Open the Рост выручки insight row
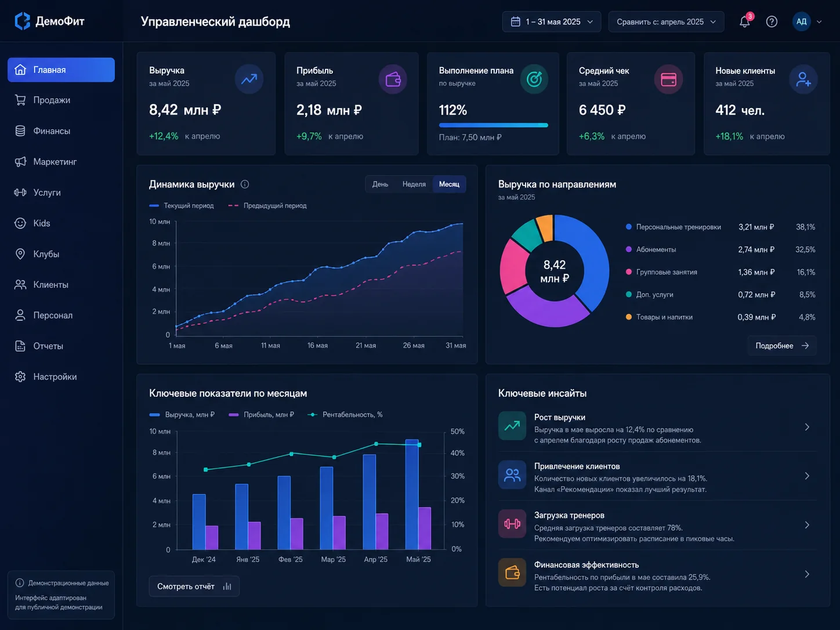 [x=657, y=428]
